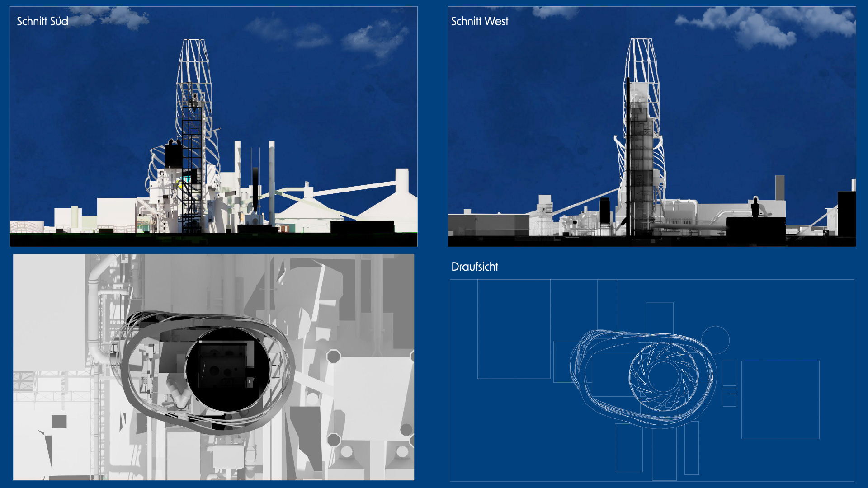Viewport: 868px width, 488px height.
Task: Click the Schnitt West title text
Action: (x=479, y=21)
